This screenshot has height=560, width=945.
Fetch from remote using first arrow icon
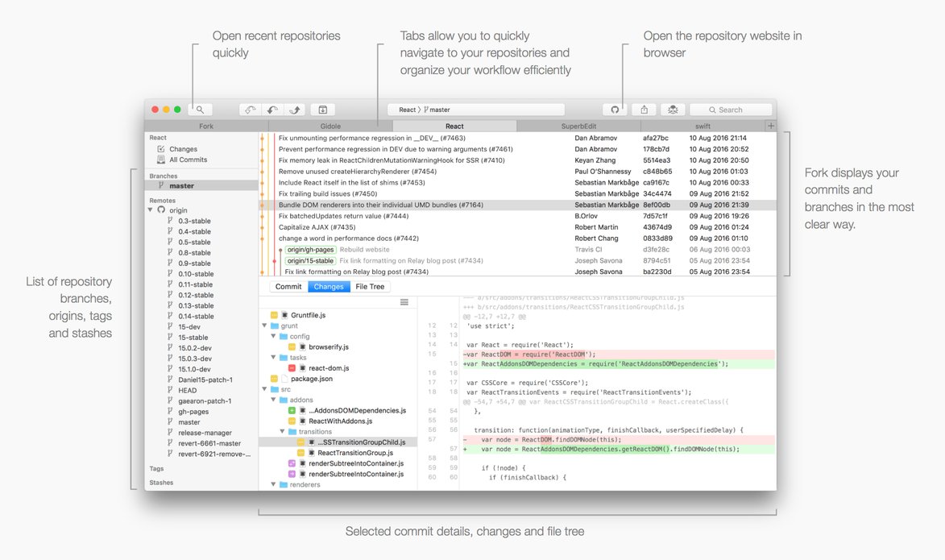(x=251, y=110)
